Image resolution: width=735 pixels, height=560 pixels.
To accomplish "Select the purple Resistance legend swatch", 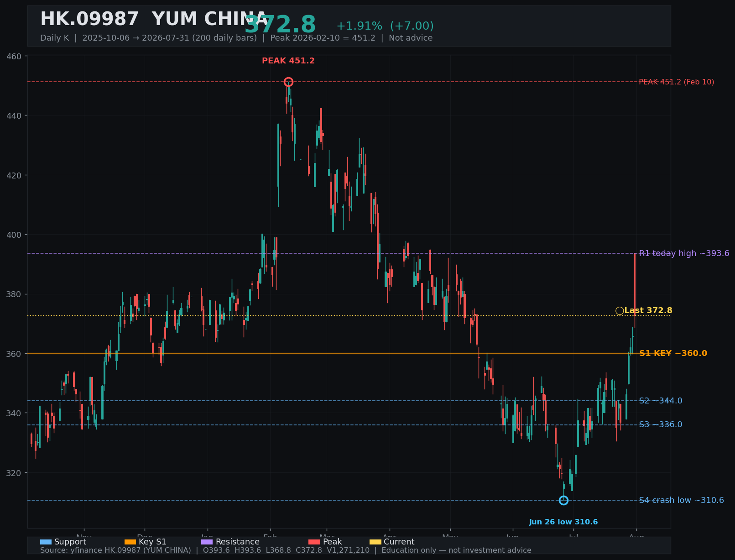I will point(207,542).
